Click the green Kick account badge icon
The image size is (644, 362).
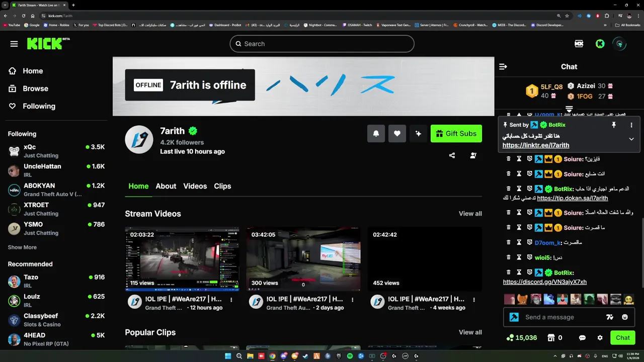[x=600, y=44]
